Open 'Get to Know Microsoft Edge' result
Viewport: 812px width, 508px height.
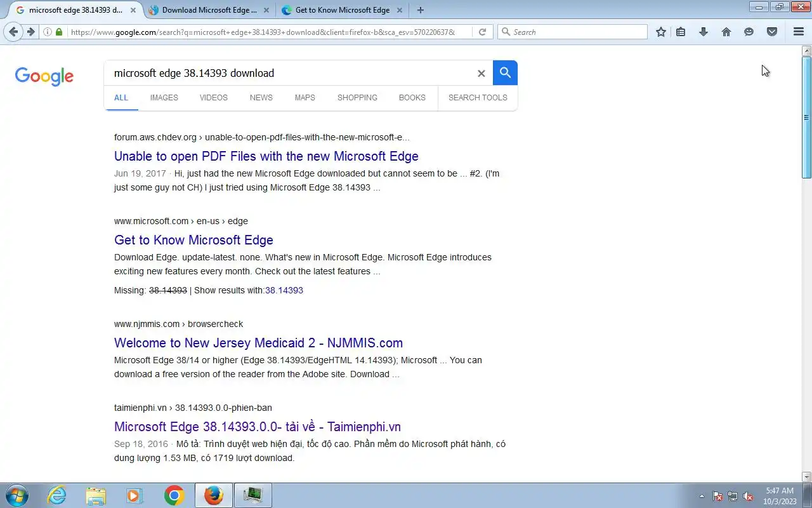[x=193, y=240]
